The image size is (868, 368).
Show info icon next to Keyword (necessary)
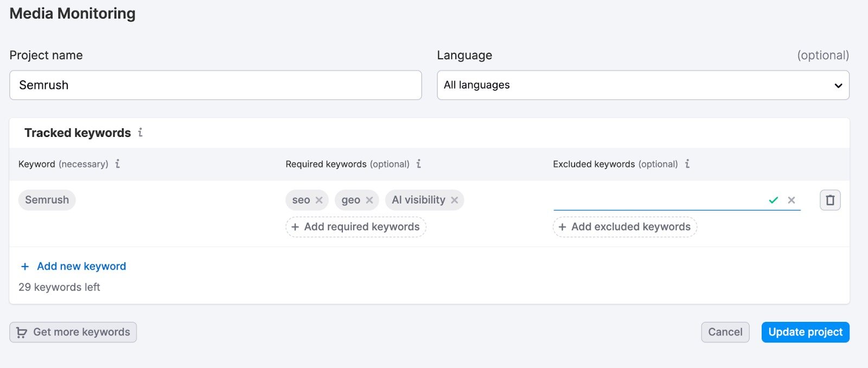tap(118, 164)
